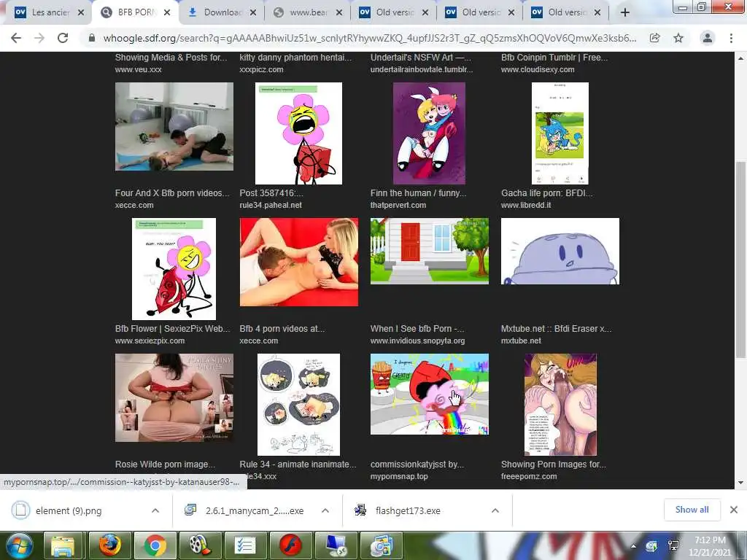Open downloaded file element (9).png

coord(69,510)
